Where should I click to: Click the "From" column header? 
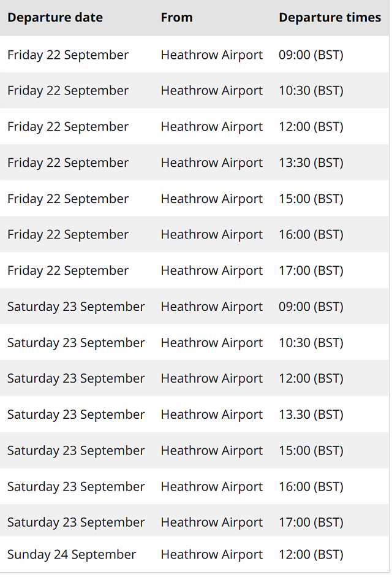click(176, 18)
